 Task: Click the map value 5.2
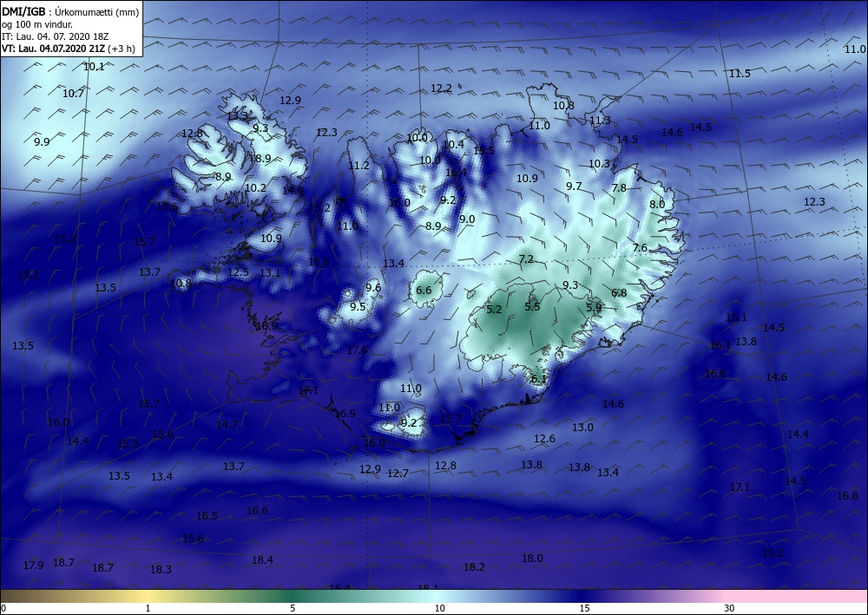click(494, 309)
